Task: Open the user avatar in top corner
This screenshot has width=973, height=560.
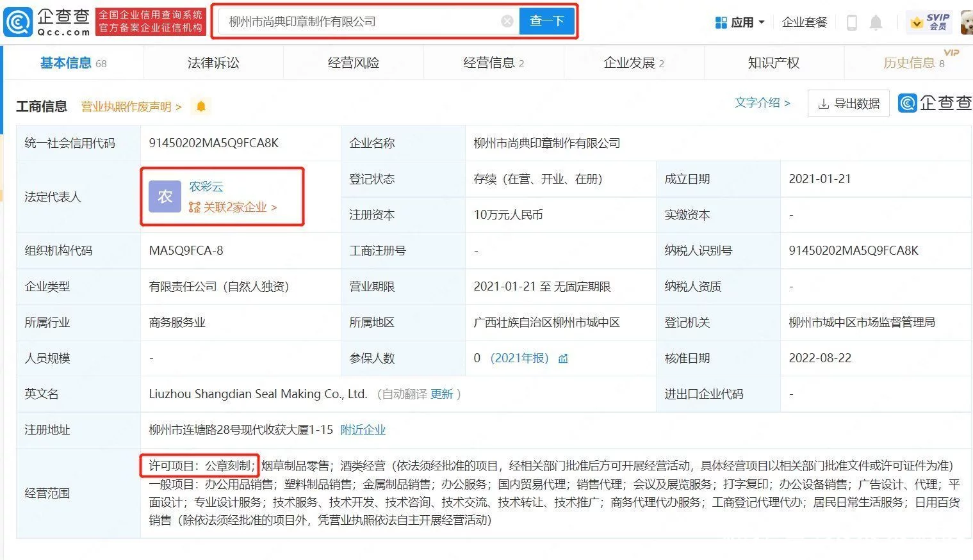Action: pyautogui.click(x=967, y=22)
